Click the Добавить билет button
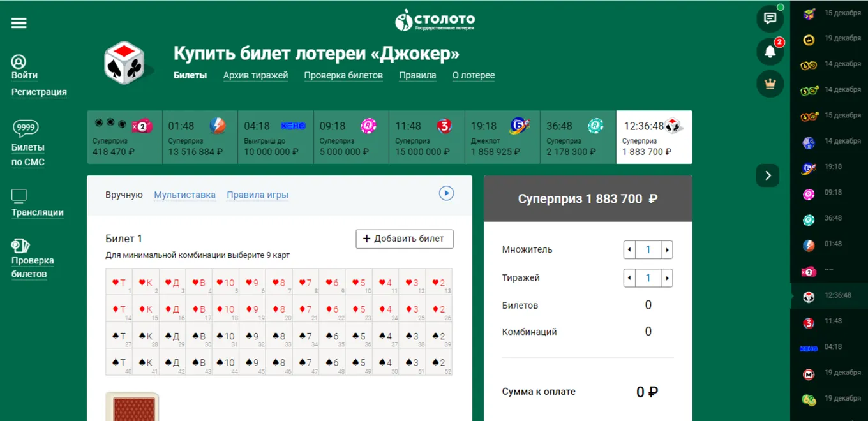The height and width of the screenshot is (421, 868). (x=405, y=239)
